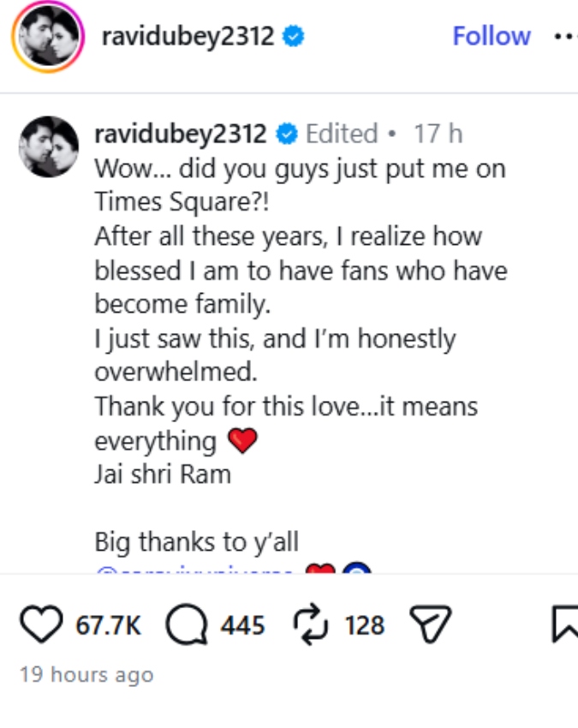
Task: Open comments via the speech bubble icon
Action: [185, 625]
